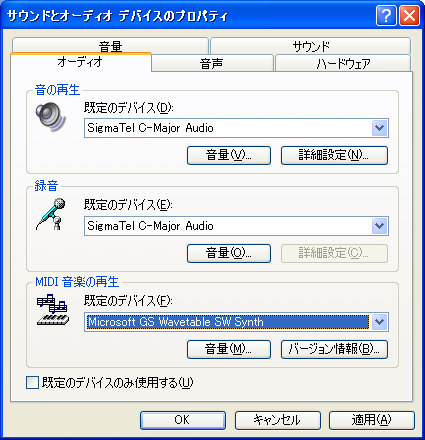Open the 音声 tab
The image size is (425, 440).
pyautogui.click(x=212, y=63)
